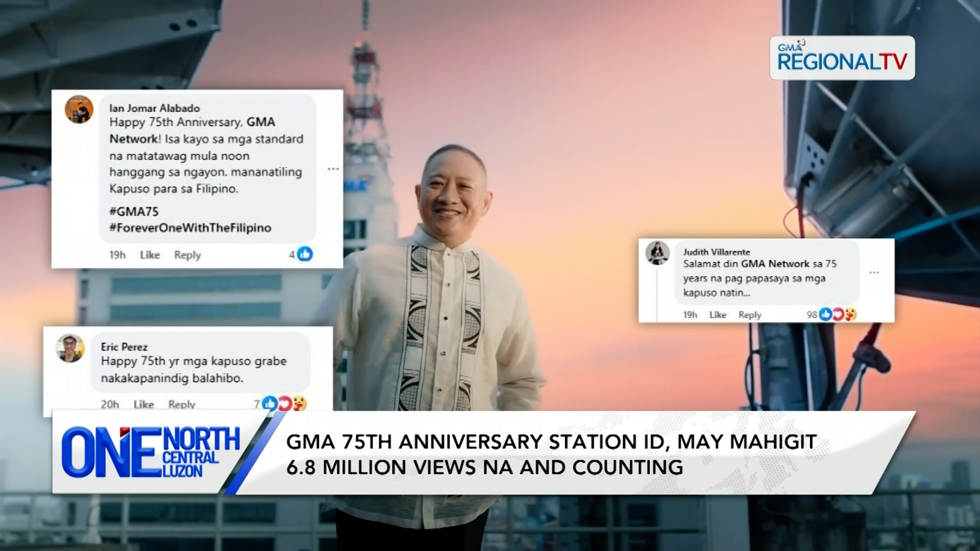
Task: Click the heart reaction icon on Eric Perez's comment
Action: (283, 404)
